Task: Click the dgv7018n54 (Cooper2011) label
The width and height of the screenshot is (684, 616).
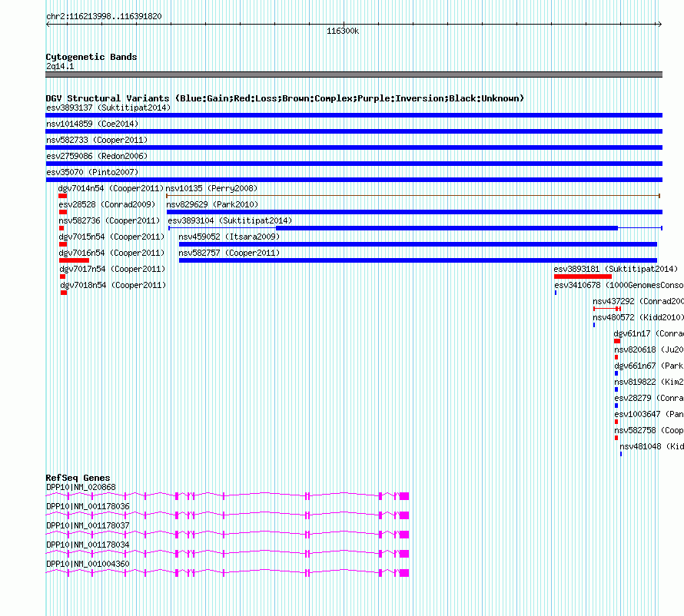Action: tap(114, 285)
